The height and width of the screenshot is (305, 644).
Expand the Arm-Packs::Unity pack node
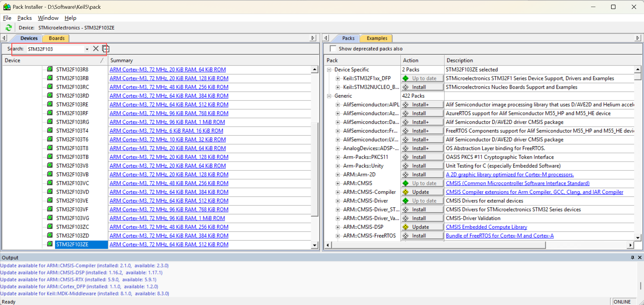pyautogui.click(x=338, y=166)
